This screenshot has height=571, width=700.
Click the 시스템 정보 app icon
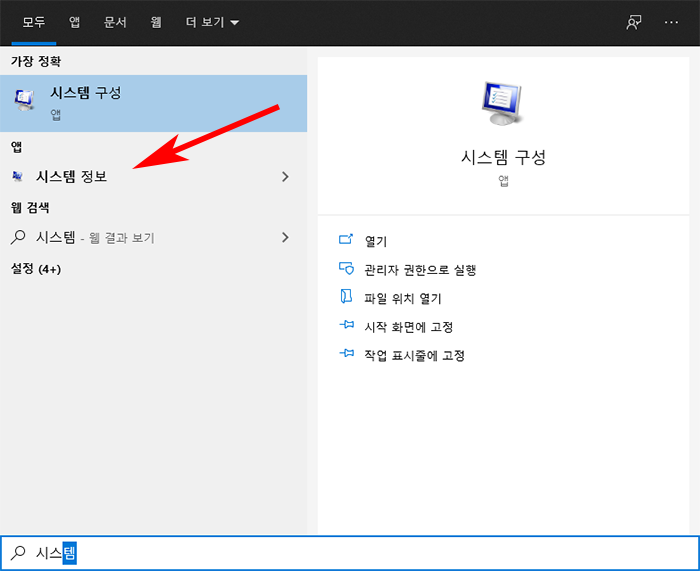coord(17,177)
